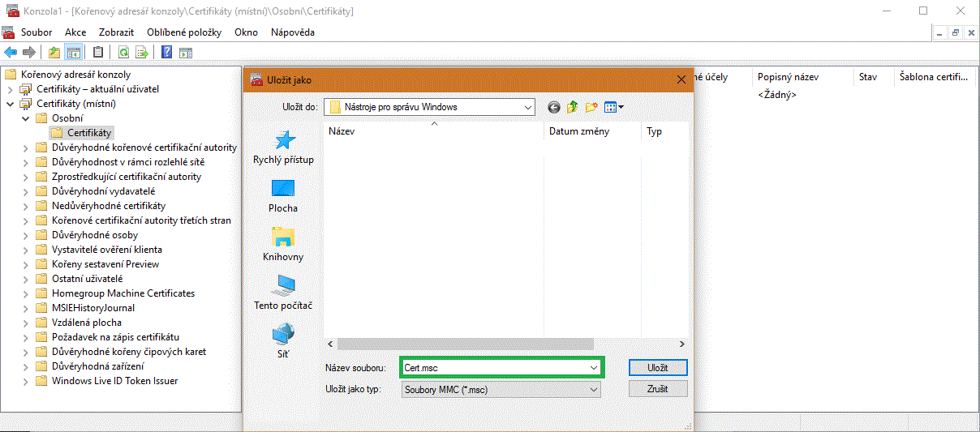Click the Zrušit button
Image resolution: width=980 pixels, height=432 pixels.
click(x=657, y=389)
